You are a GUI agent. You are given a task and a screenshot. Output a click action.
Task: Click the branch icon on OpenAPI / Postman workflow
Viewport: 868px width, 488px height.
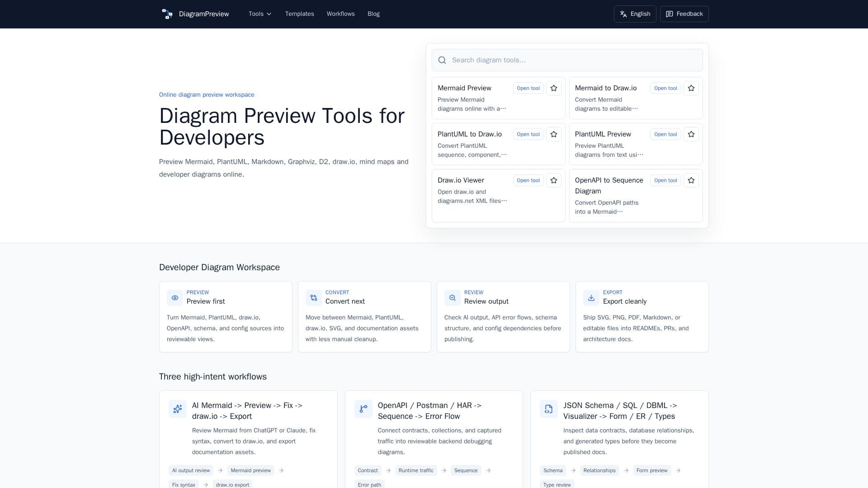[363, 409]
